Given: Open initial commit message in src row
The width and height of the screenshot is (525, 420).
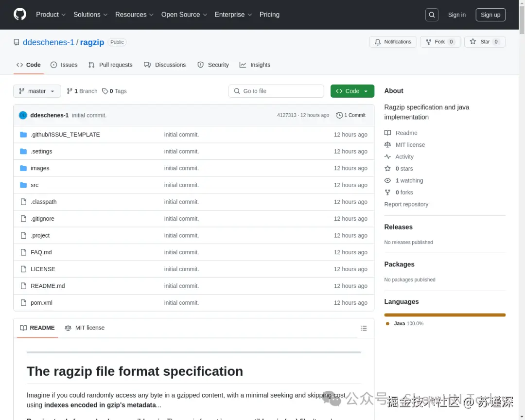Looking at the screenshot, I should (x=181, y=185).
